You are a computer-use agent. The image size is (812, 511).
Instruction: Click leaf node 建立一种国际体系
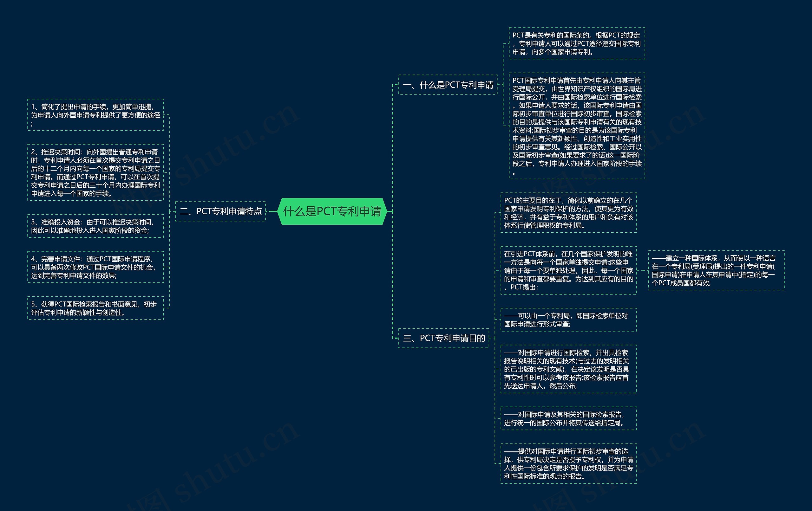click(x=716, y=270)
